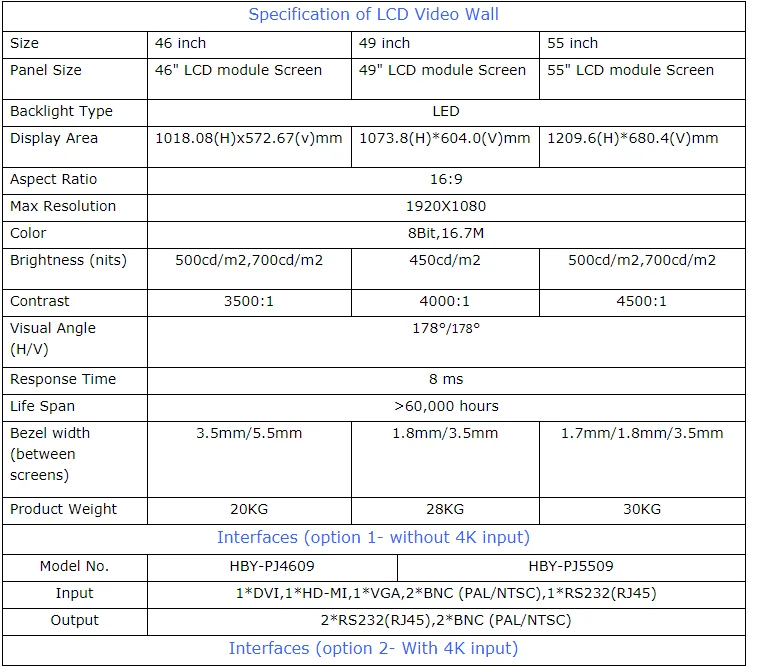Click the 1018.08(H)x572.67(v)mm display area cell

pos(249,138)
